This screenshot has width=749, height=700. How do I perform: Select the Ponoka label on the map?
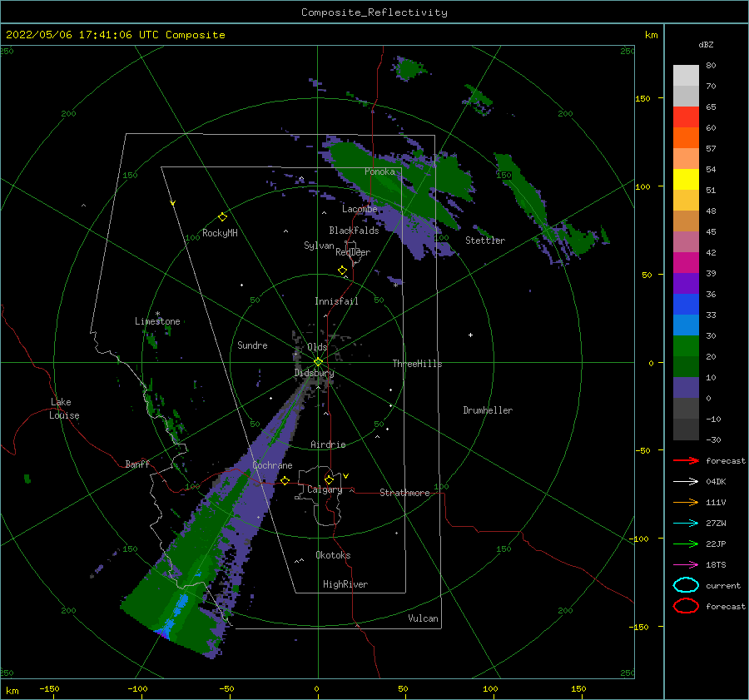point(379,171)
